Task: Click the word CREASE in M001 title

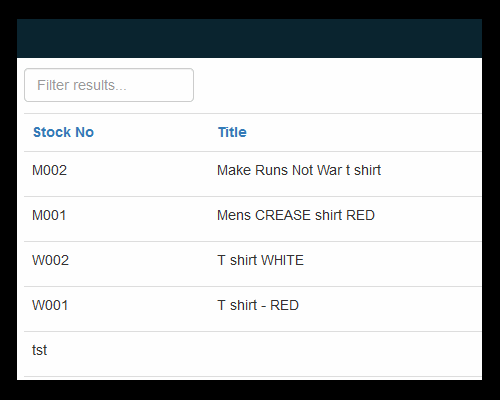Action: [283, 215]
